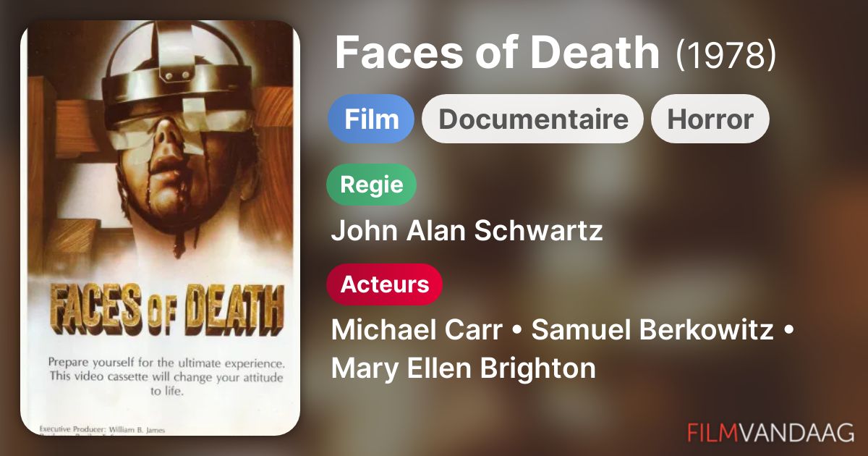Open director John Alan Schwartz
Image resolution: width=868 pixels, height=456 pixels.
[x=467, y=231]
